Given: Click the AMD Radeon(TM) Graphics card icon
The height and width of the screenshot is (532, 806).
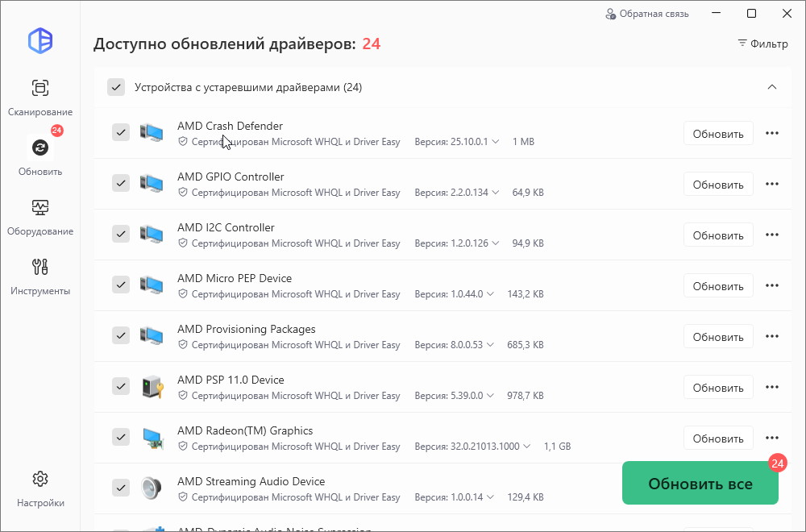Looking at the screenshot, I should (x=152, y=438).
